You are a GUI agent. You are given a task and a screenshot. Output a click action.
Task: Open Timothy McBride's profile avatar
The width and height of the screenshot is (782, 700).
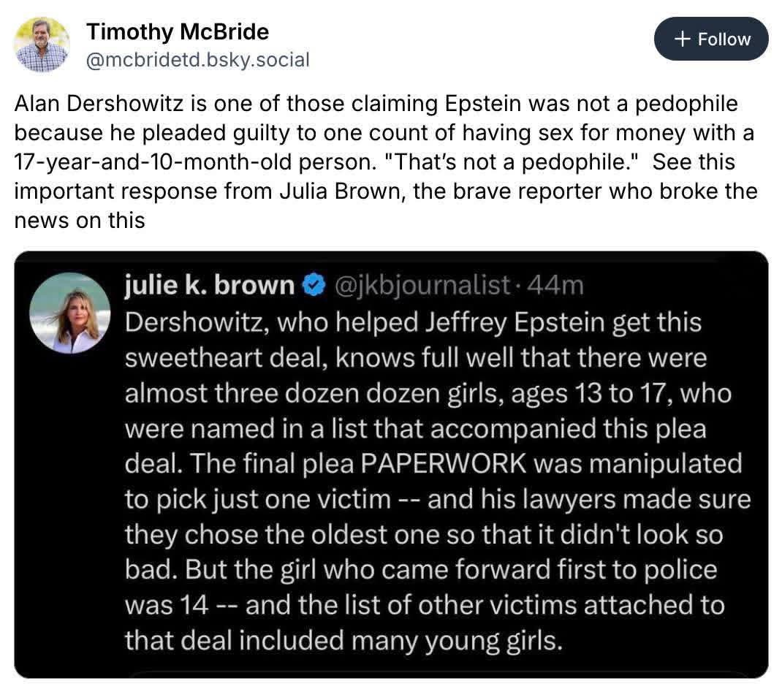point(42,44)
